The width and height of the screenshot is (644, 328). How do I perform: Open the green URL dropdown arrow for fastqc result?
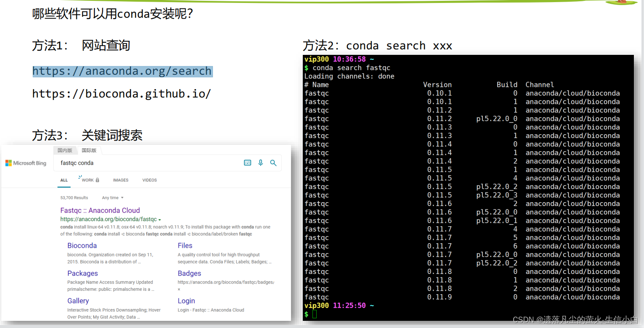click(x=160, y=220)
